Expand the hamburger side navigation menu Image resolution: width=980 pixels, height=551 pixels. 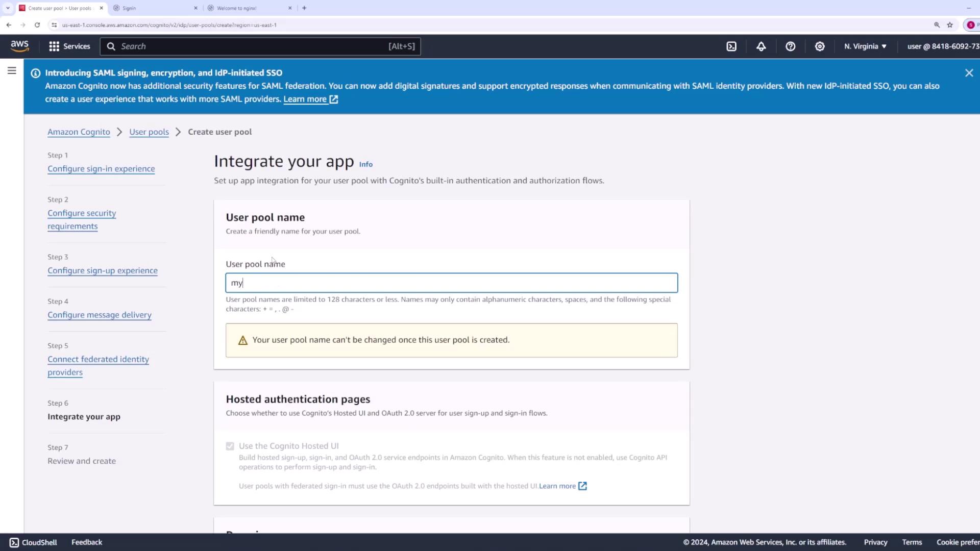12,71
